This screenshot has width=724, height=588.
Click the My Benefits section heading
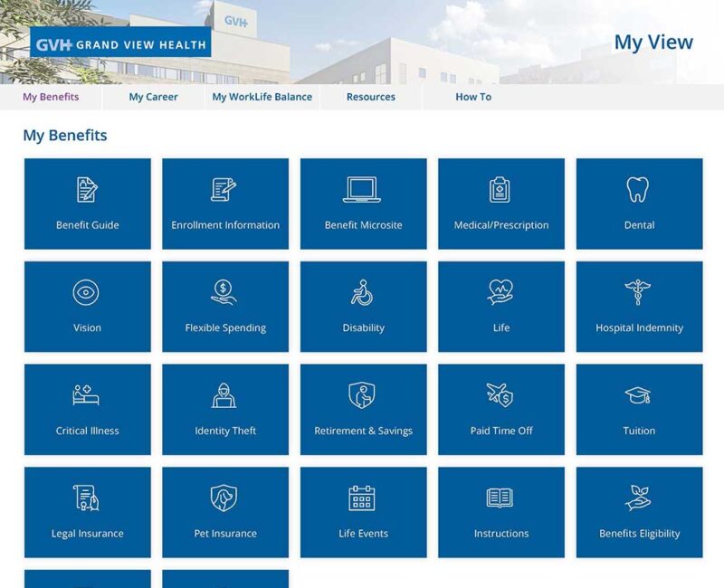65,135
